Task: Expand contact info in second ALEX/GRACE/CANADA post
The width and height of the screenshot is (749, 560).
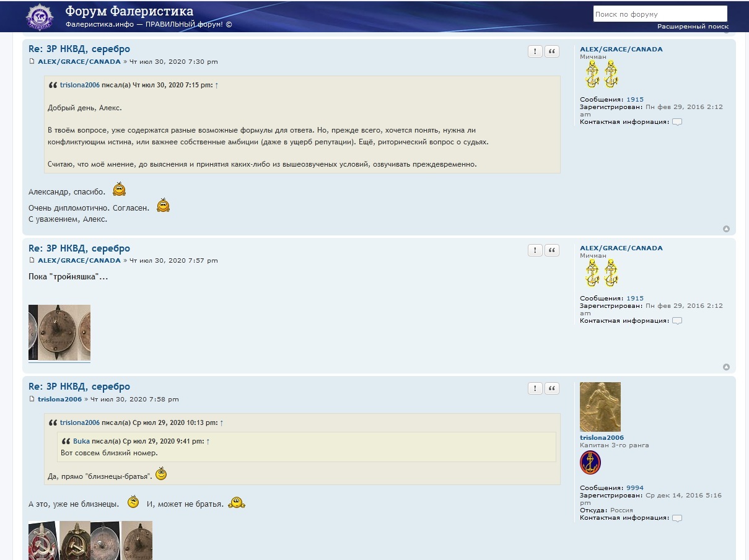Action: click(x=677, y=321)
